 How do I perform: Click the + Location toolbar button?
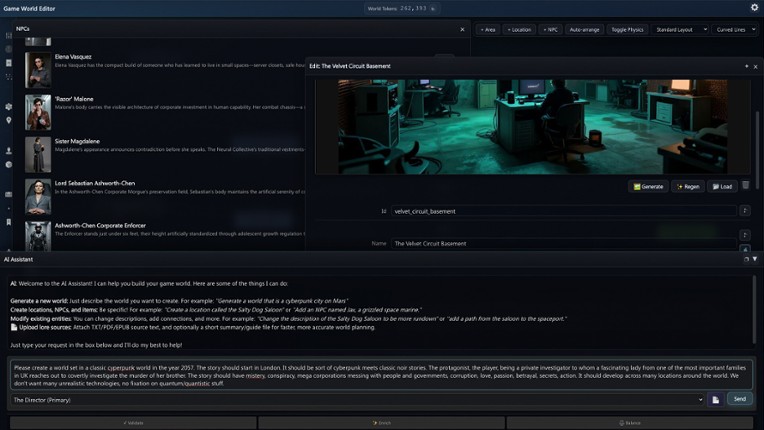tap(519, 30)
